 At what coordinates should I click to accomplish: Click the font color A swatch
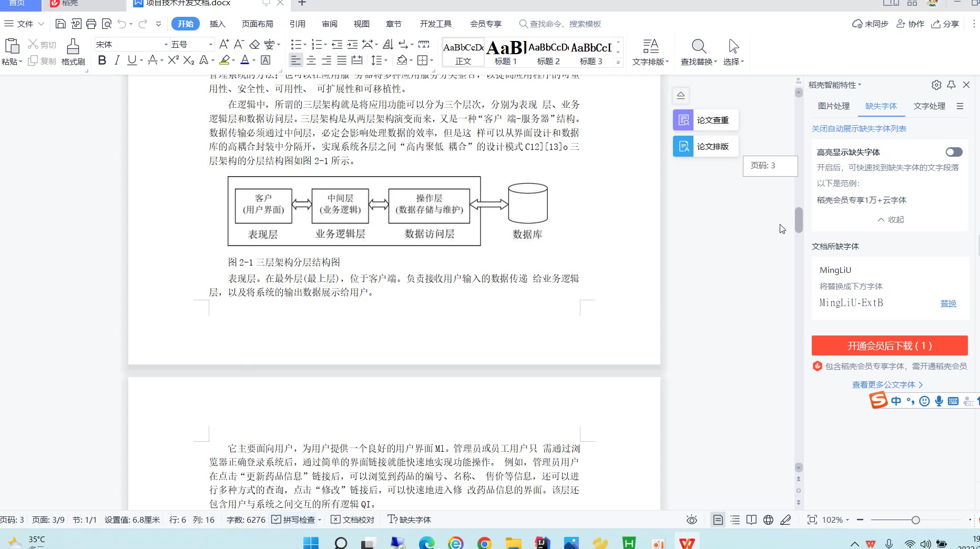245,60
